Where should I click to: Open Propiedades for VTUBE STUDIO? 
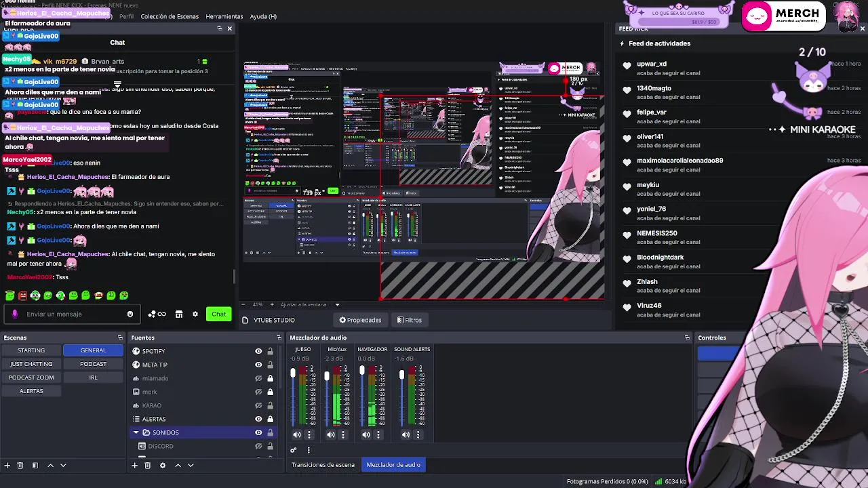coord(360,320)
